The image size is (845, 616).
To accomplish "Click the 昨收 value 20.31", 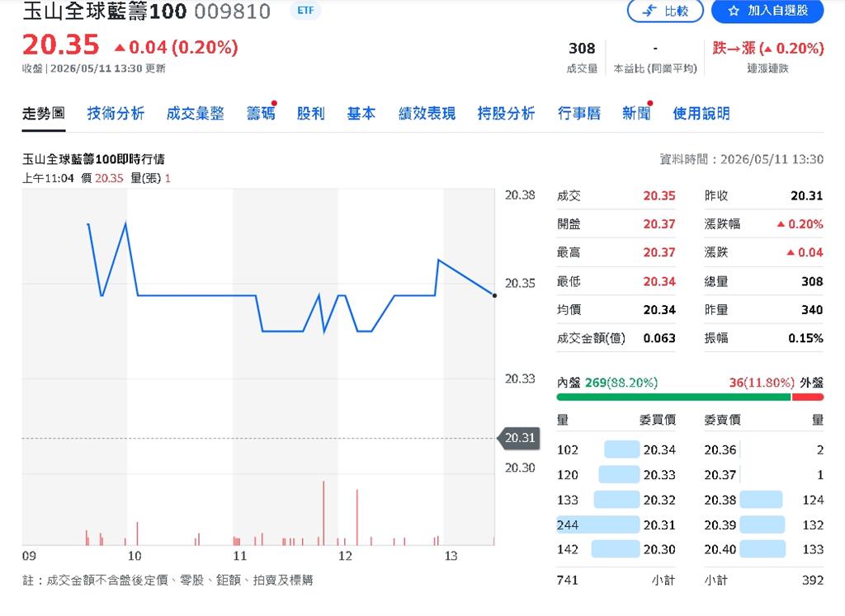I will point(807,196).
